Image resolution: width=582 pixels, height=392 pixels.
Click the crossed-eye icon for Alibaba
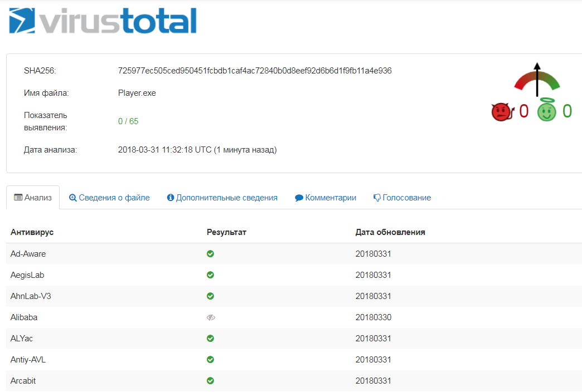tap(211, 317)
